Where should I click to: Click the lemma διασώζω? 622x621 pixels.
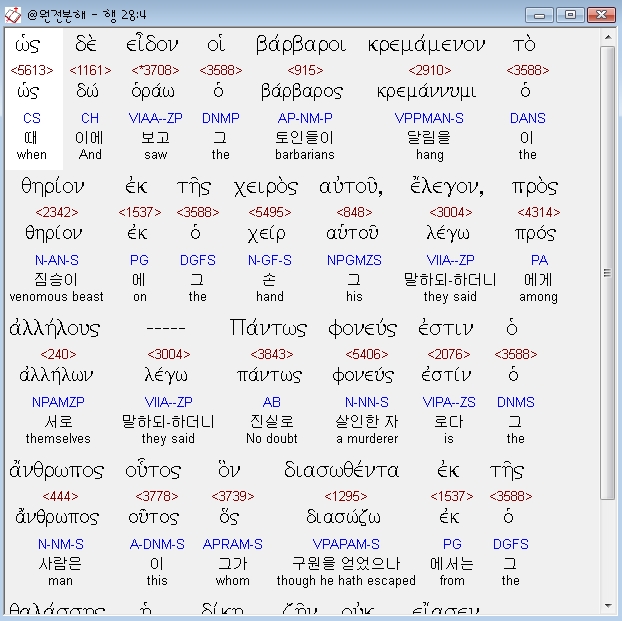pos(343,518)
